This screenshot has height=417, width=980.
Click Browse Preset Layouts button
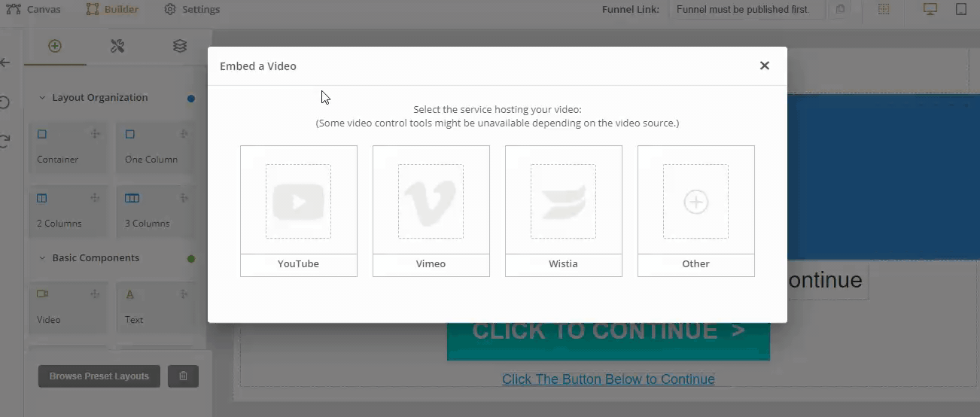(x=99, y=376)
